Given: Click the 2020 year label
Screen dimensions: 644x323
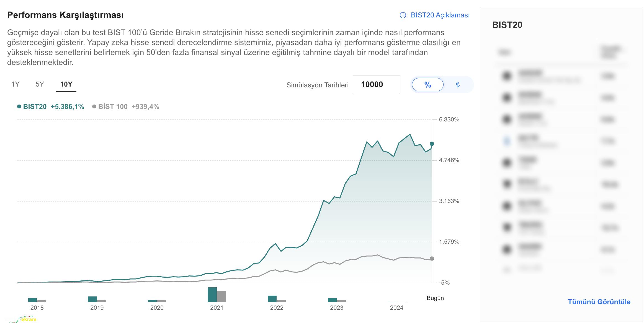Looking at the screenshot, I should click(x=157, y=308).
